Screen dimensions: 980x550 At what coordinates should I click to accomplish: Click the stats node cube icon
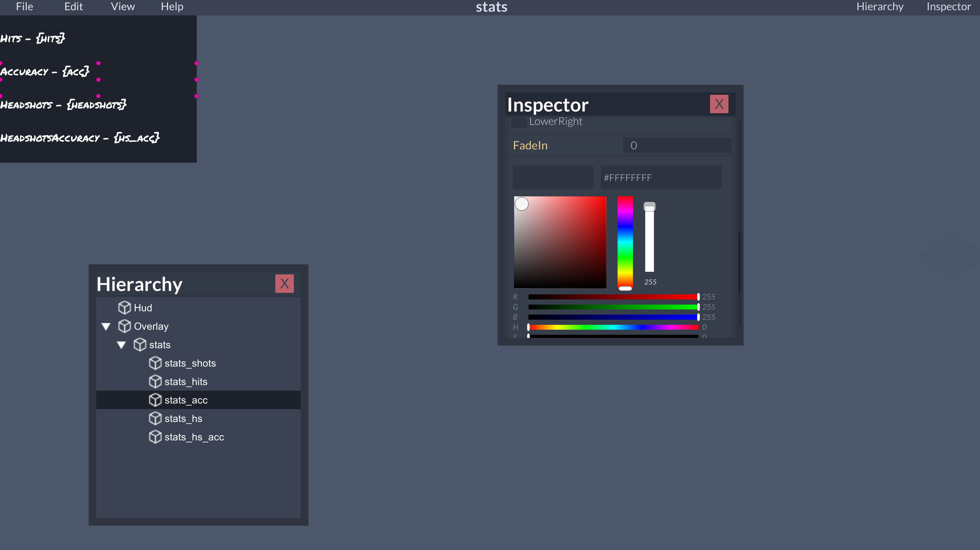click(140, 345)
